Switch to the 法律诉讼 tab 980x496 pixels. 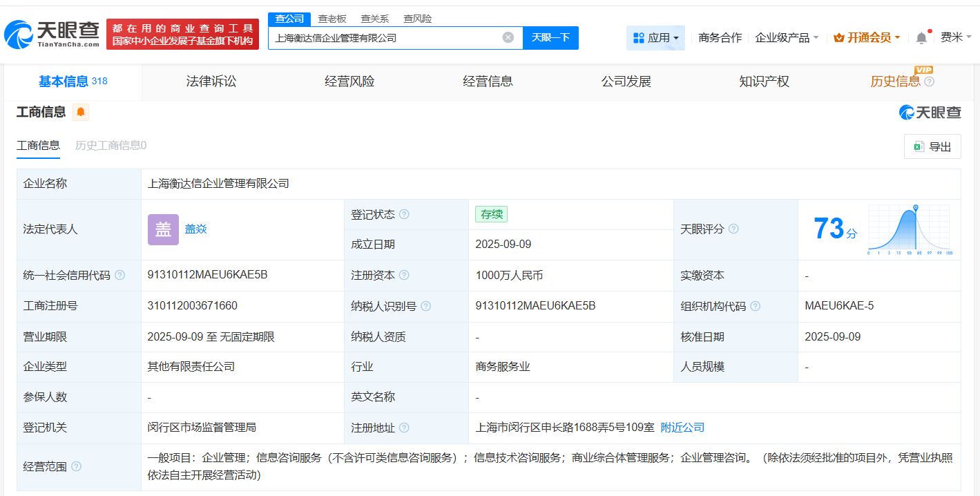click(211, 82)
